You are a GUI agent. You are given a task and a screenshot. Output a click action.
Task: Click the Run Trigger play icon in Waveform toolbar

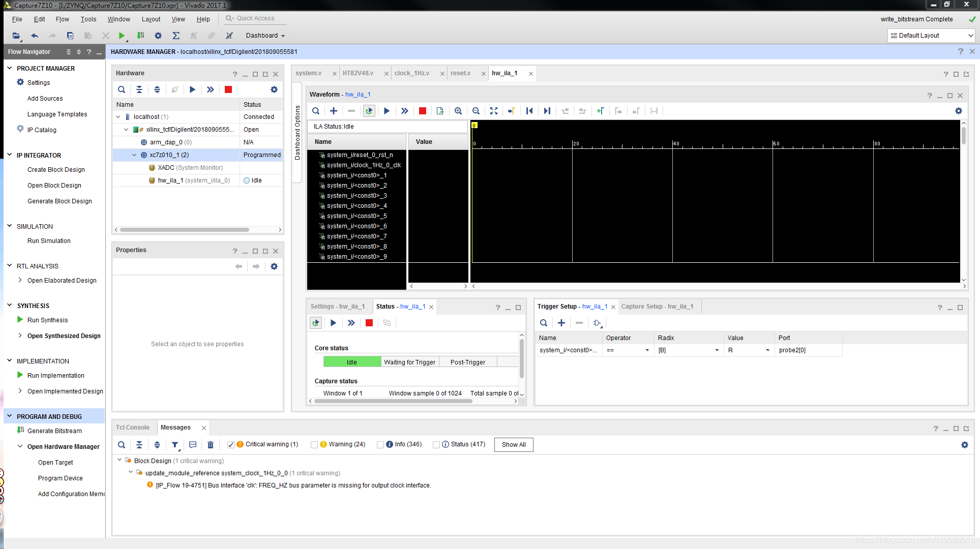(387, 111)
